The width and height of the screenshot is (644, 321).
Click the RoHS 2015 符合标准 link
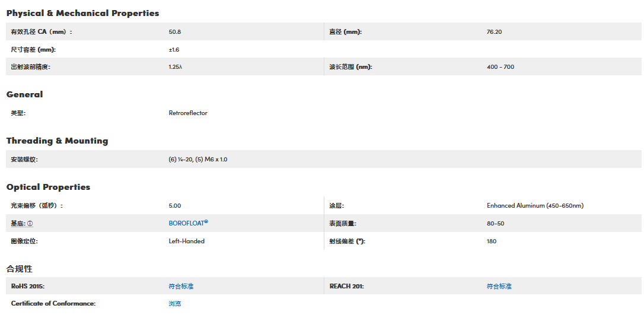181,287
